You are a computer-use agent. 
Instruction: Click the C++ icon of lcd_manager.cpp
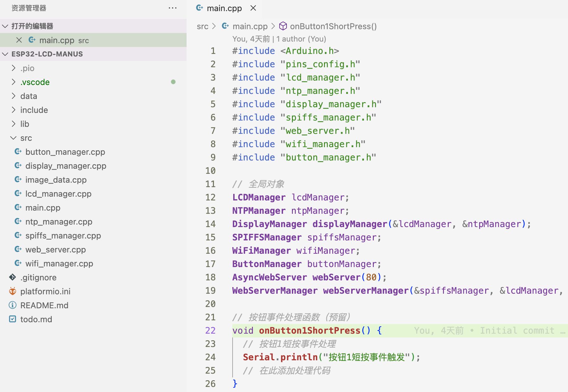18,193
